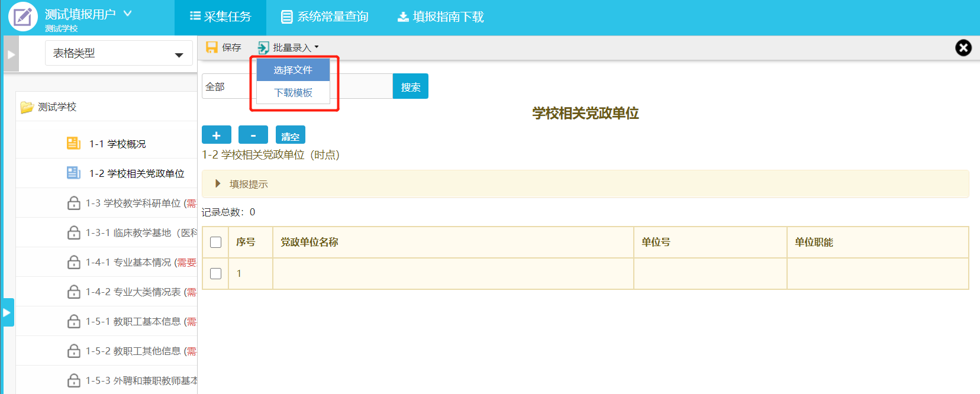Select 选择文件 from the batch menu

coord(293,70)
